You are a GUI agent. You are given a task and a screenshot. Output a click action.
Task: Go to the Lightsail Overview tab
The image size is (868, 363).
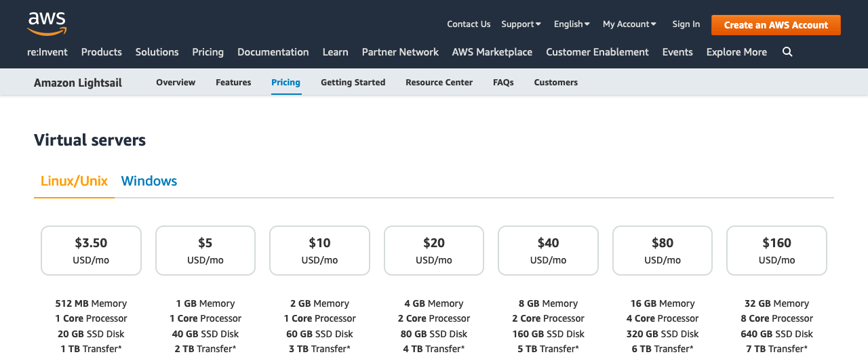pyautogui.click(x=176, y=82)
